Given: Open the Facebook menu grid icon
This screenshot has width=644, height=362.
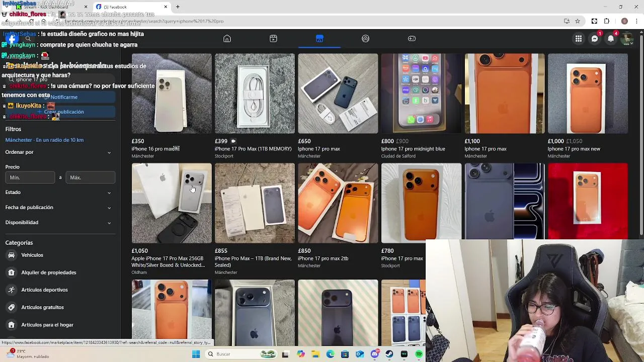Looking at the screenshot, I should pos(579,39).
